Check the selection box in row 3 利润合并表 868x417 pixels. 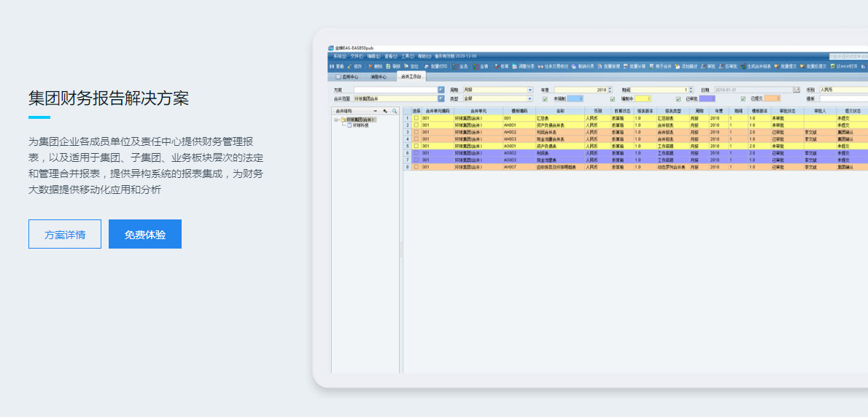pos(416,132)
